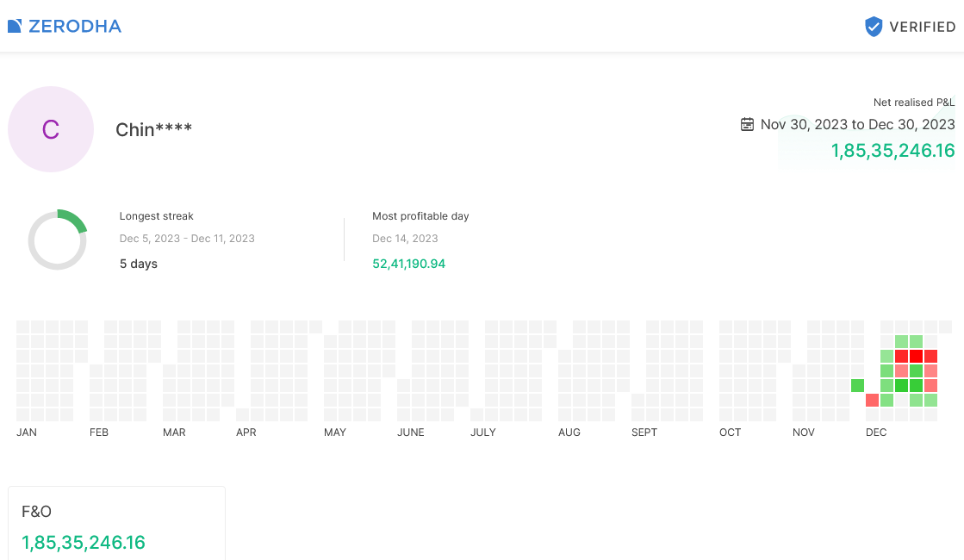Click the Net realised P&L label

pyautogui.click(x=914, y=103)
